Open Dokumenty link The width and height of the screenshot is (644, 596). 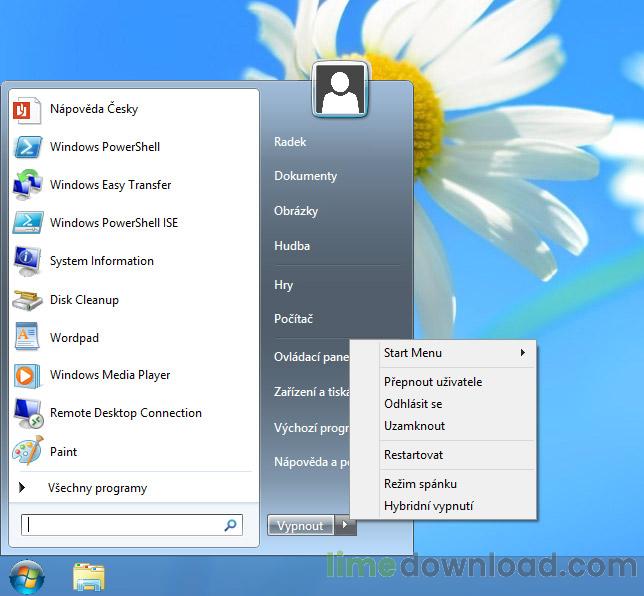[305, 176]
